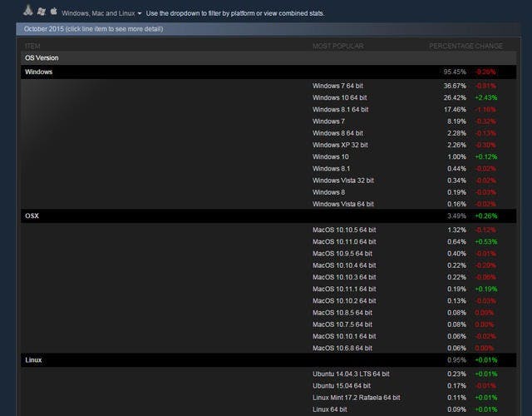Click the Windows Vista 64 bit entry
This screenshot has width=532, height=416.
pos(343,204)
